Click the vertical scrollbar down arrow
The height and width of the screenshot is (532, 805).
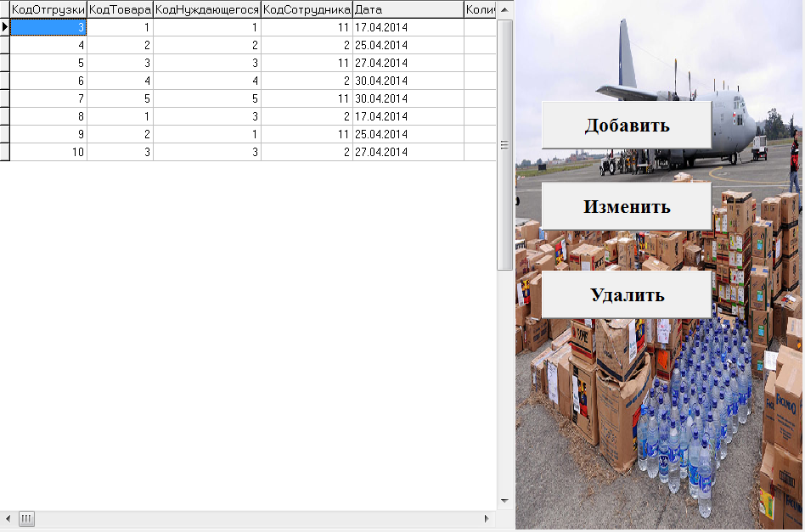(504, 501)
